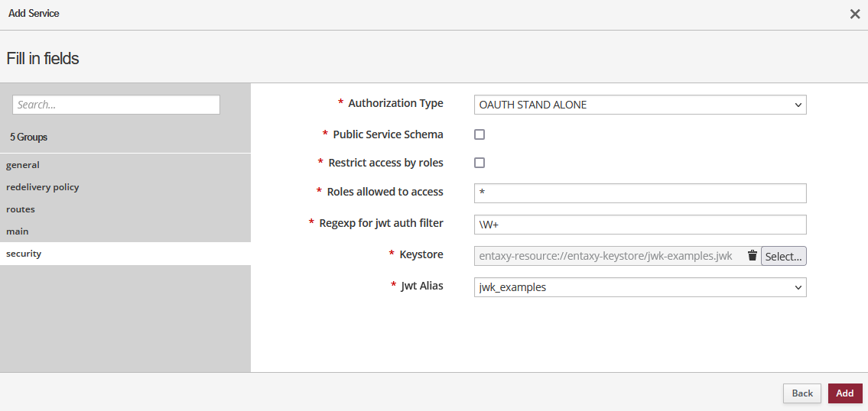Click the Jwt Alias dropdown arrow
Viewport: 868px width, 411px height.
798,287
